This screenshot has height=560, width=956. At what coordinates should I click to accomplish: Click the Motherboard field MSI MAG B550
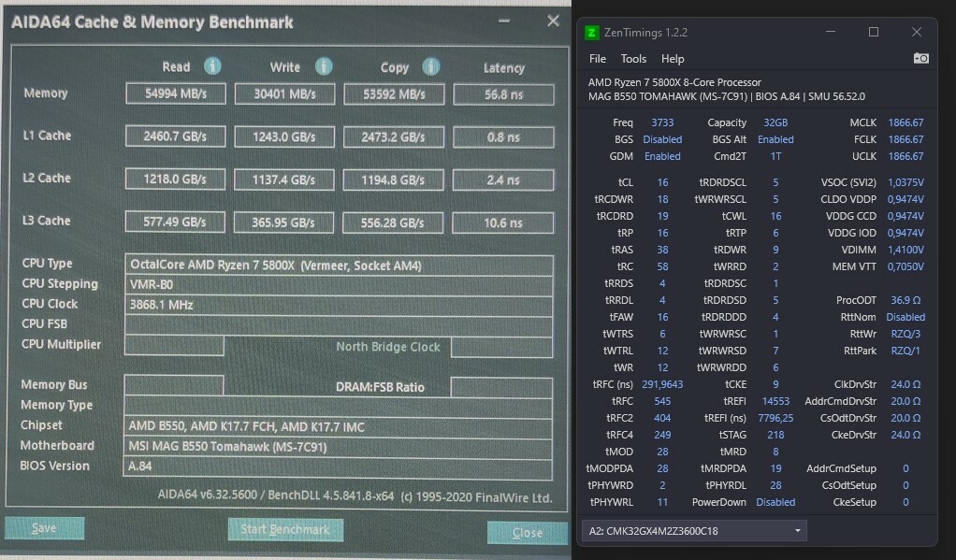[x=338, y=447]
